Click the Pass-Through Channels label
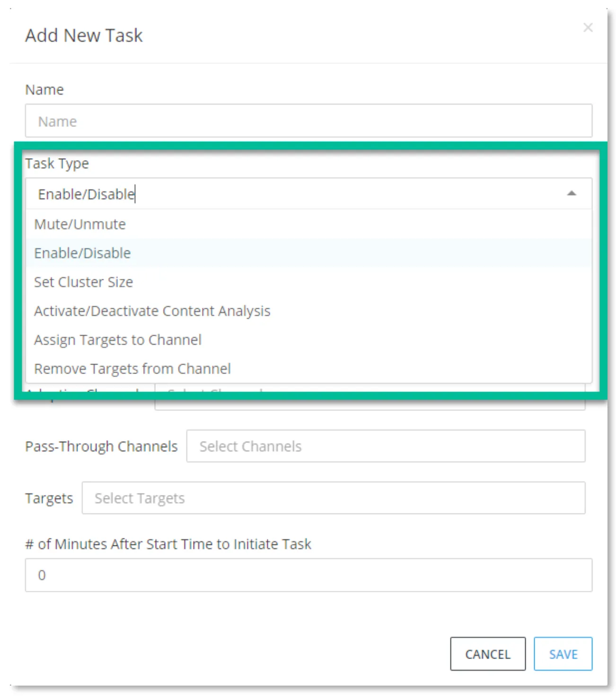 tap(101, 446)
